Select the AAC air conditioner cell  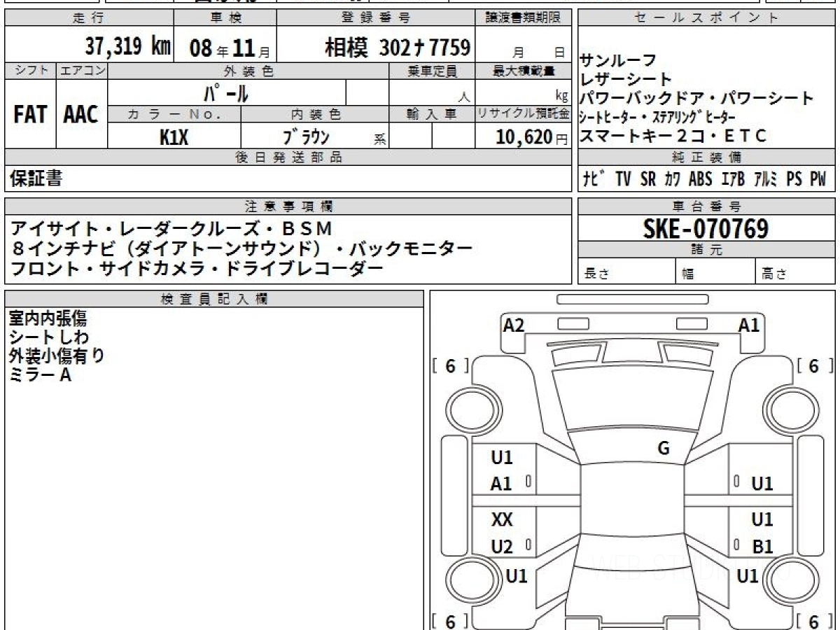coord(81,115)
